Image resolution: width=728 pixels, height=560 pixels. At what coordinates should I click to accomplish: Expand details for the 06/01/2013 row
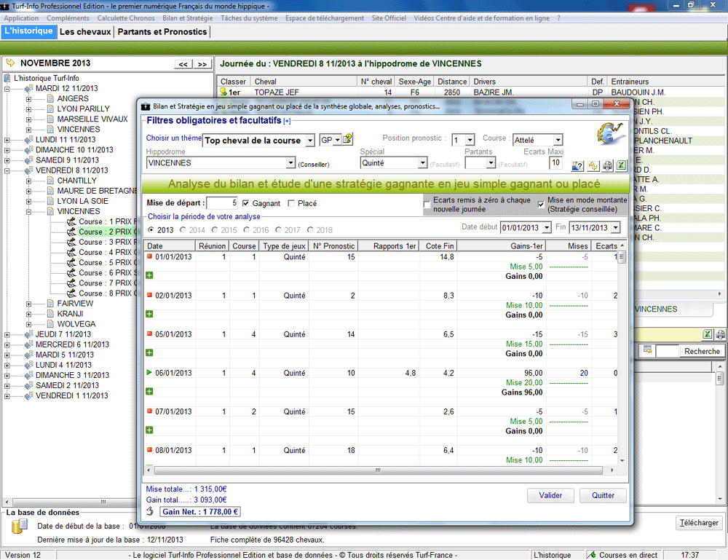tap(149, 392)
